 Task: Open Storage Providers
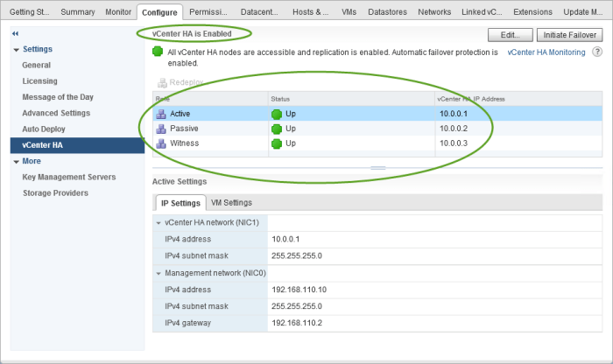[55, 193]
